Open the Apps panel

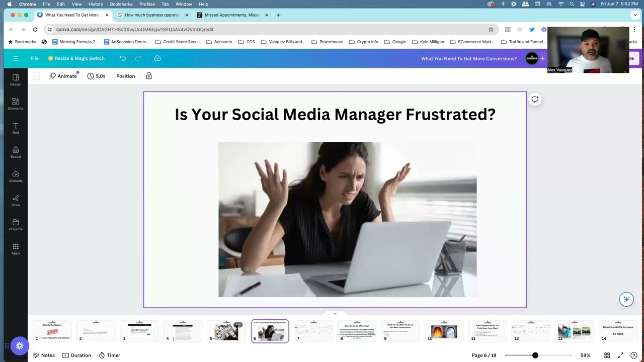click(x=16, y=249)
